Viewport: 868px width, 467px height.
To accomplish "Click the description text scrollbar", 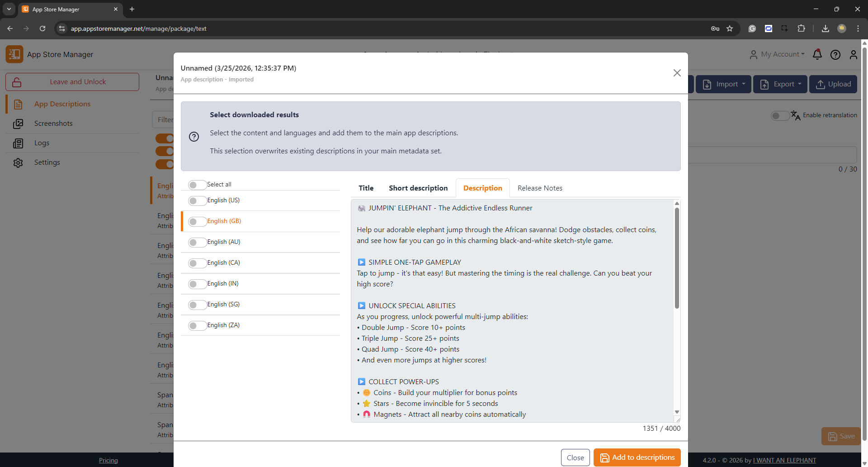I will pyautogui.click(x=677, y=258).
